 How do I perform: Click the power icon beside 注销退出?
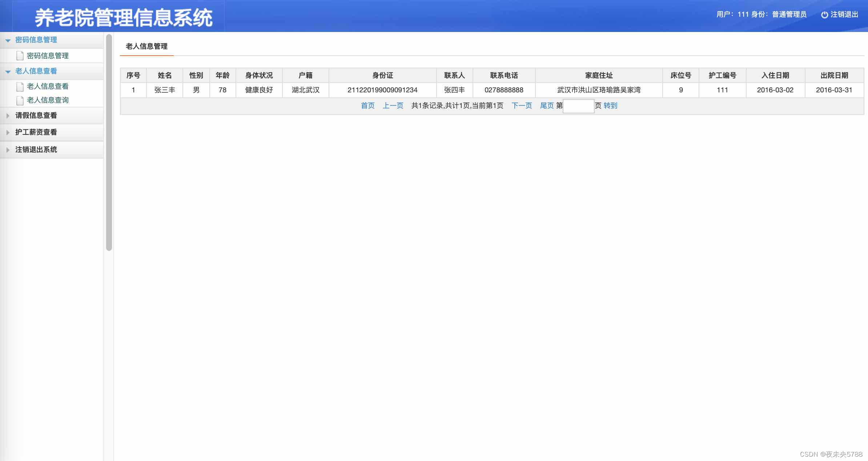[x=825, y=15]
